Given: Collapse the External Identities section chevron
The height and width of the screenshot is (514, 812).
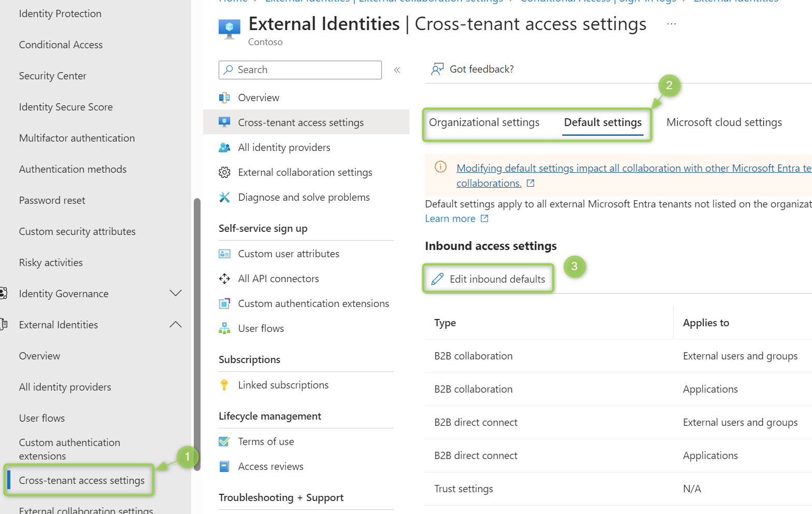Looking at the screenshot, I should pyautogui.click(x=176, y=325).
